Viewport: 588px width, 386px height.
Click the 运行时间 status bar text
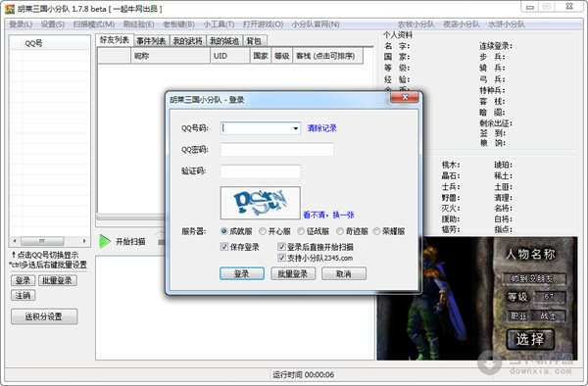[304, 374]
